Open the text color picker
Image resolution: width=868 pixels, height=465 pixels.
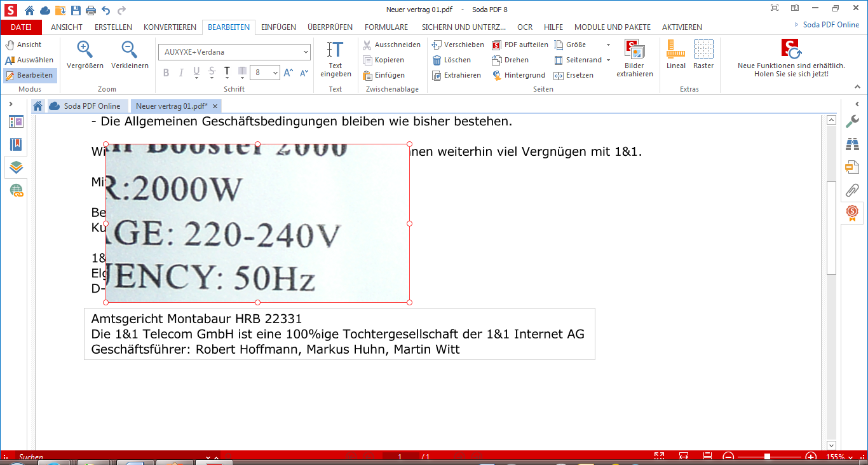227,73
